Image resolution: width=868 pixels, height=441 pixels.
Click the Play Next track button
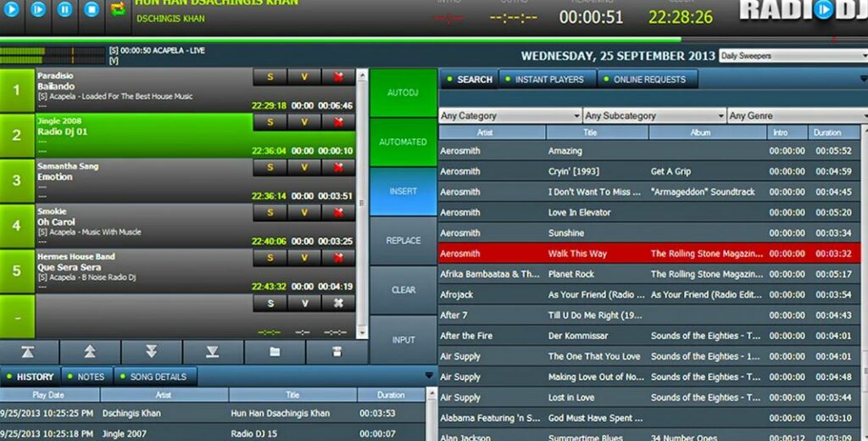pos(37,9)
